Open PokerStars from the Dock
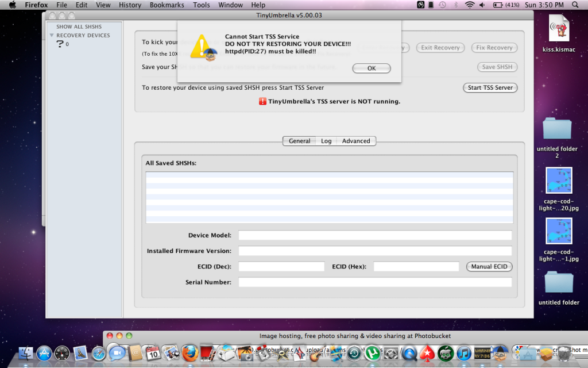 427,354
